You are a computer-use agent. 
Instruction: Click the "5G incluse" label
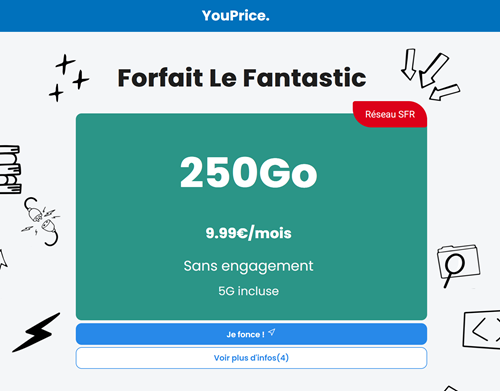(x=249, y=291)
